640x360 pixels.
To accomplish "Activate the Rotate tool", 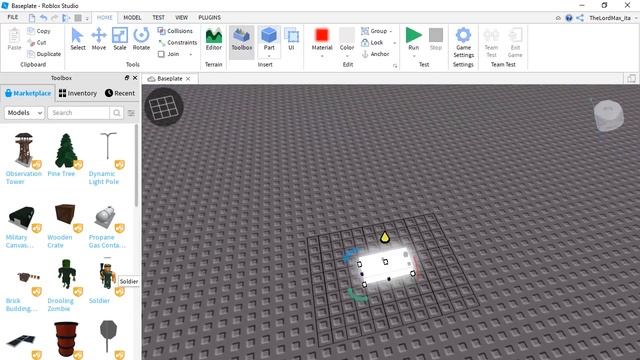I will [141, 39].
